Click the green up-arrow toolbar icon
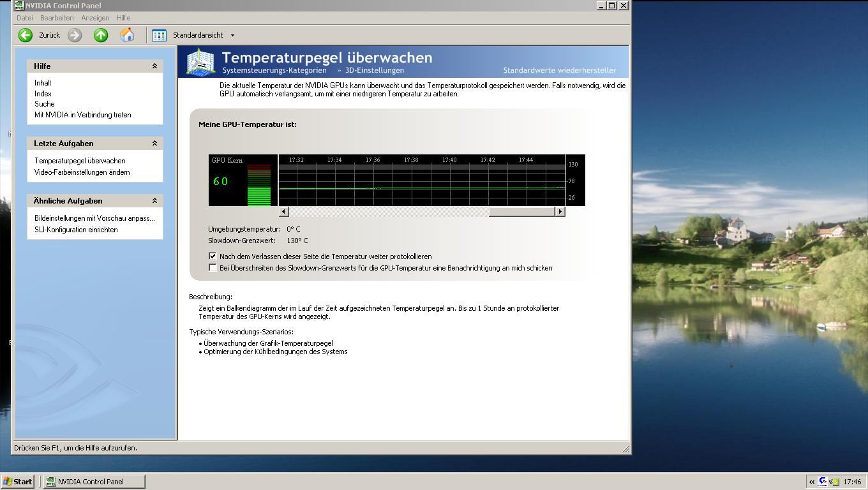The height and width of the screenshot is (490, 868). tap(101, 35)
